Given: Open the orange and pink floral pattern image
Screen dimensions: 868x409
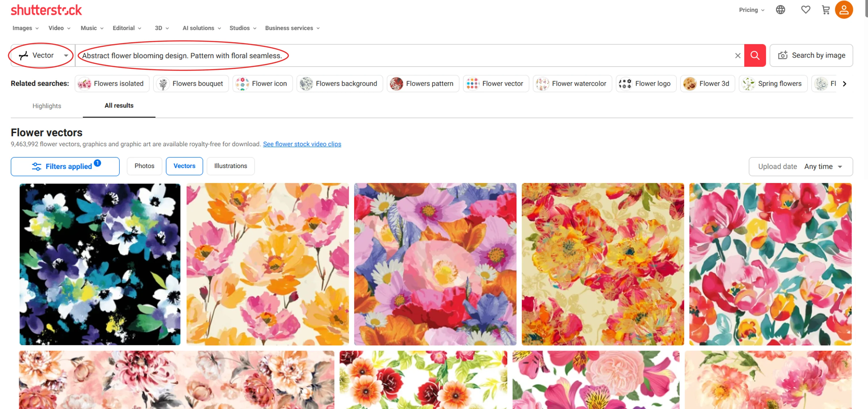Looking at the screenshot, I should [268, 264].
